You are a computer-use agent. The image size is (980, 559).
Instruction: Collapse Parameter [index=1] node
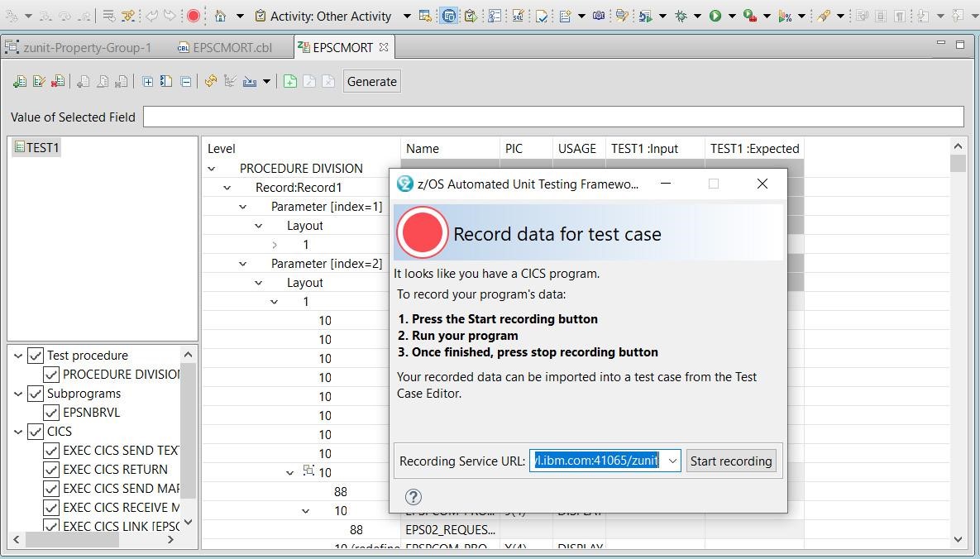pyautogui.click(x=243, y=207)
